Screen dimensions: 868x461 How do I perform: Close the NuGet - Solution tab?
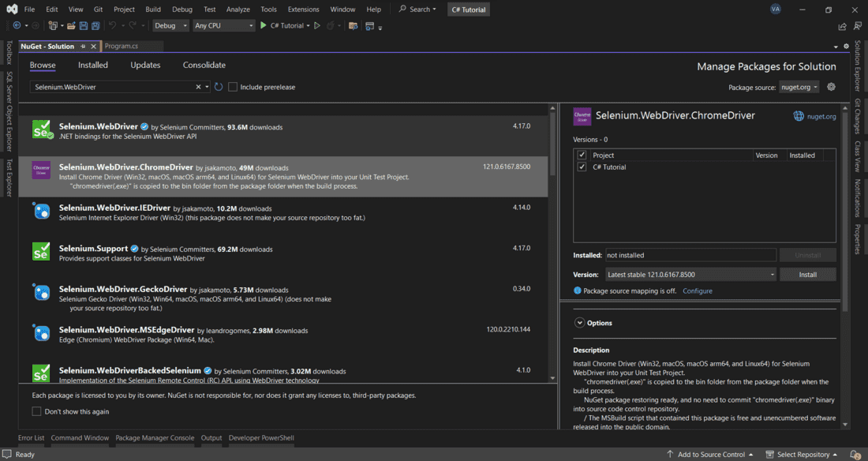tap(94, 47)
